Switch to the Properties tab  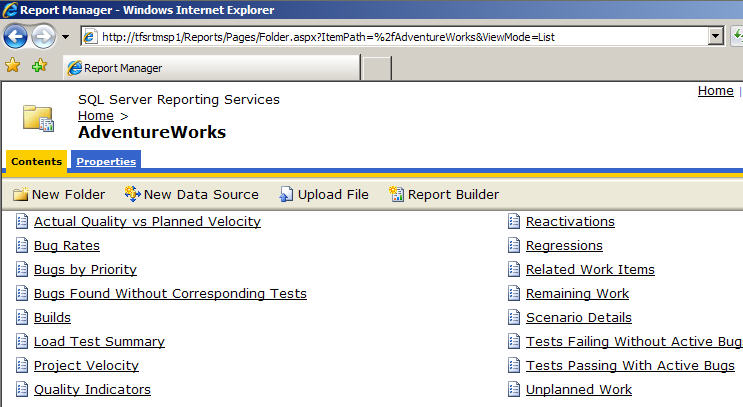pyautogui.click(x=106, y=161)
